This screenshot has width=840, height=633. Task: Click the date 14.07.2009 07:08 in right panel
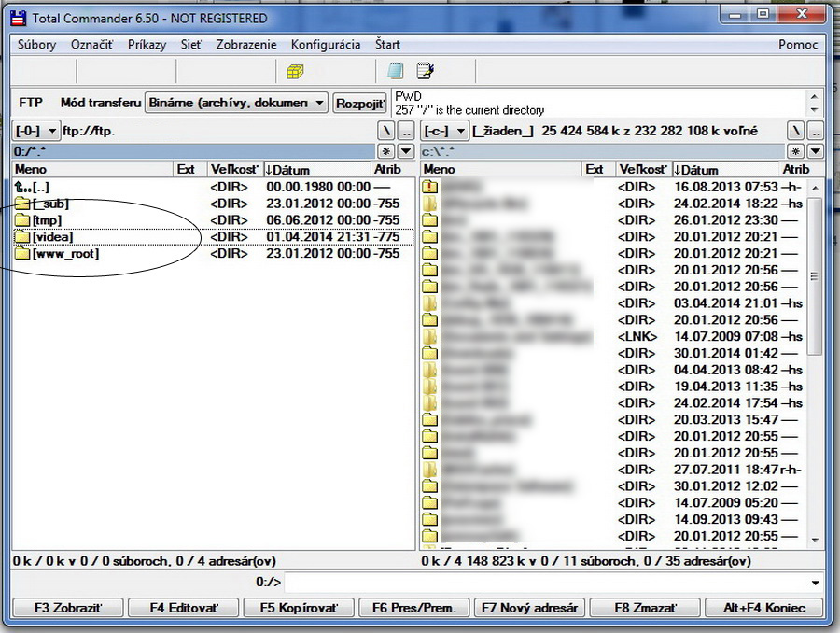(726, 337)
